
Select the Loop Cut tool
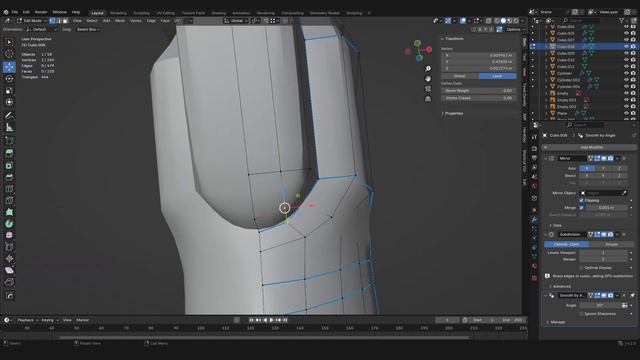tap(9, 189)
